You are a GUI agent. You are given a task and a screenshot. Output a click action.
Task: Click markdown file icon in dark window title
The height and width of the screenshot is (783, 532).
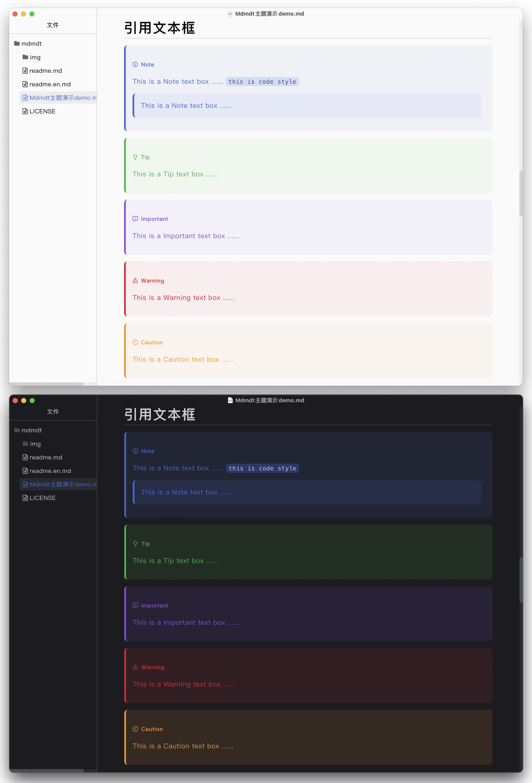(x=230, y=400)
